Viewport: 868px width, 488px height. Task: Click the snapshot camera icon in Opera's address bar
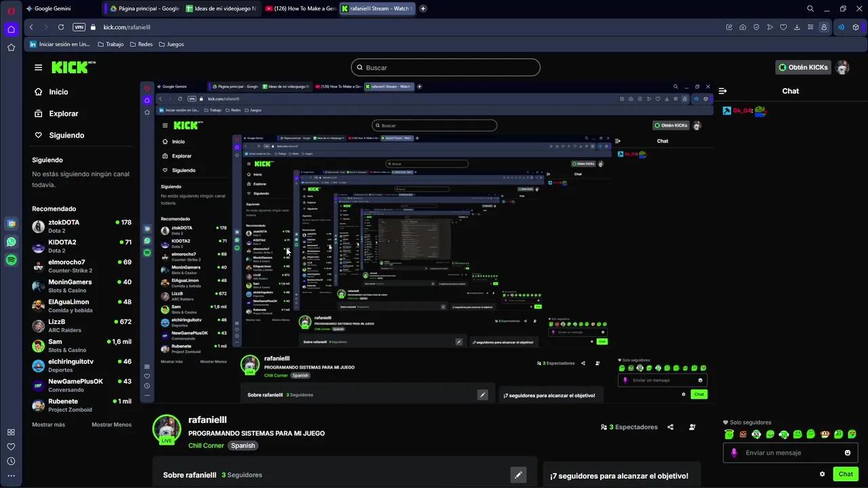pos(743,27)
